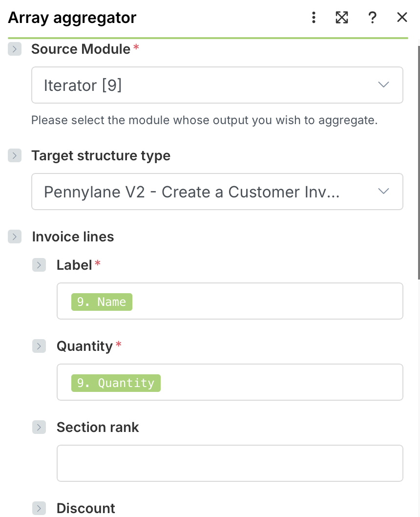Open the three-dot options menu
The width and height of the screenshot is (420, 517).
[x=314, y=18]
